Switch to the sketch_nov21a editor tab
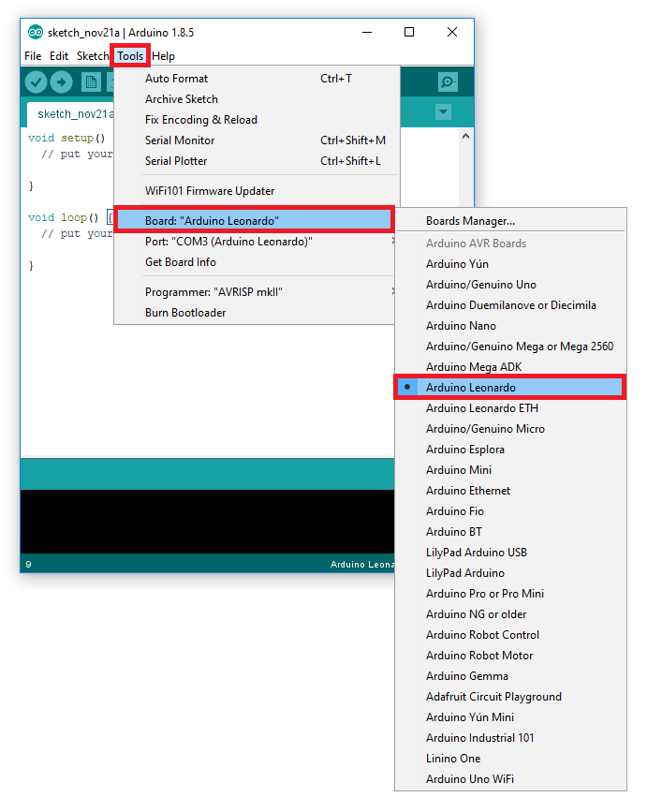Image resolution: width=647 pixels, height=812 pixels. point(70,114)
